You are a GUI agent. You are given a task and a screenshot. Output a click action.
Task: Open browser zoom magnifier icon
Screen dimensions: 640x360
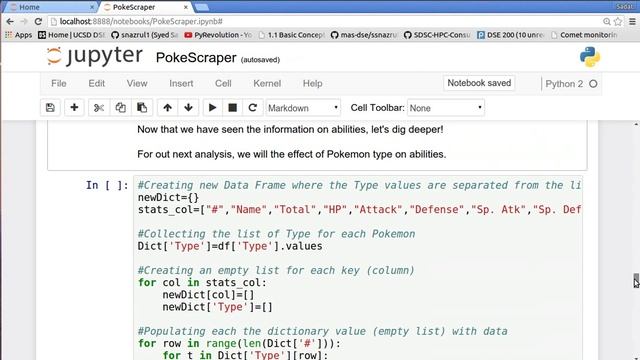click(x=607, y=21)
